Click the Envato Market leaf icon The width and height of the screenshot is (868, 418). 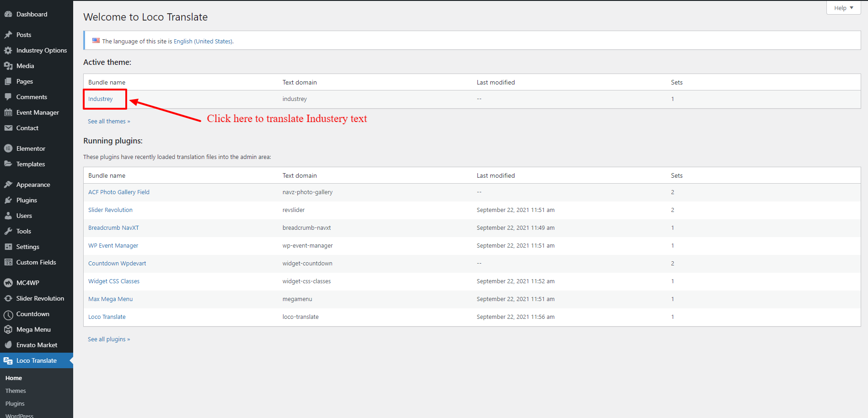point(8,345)
